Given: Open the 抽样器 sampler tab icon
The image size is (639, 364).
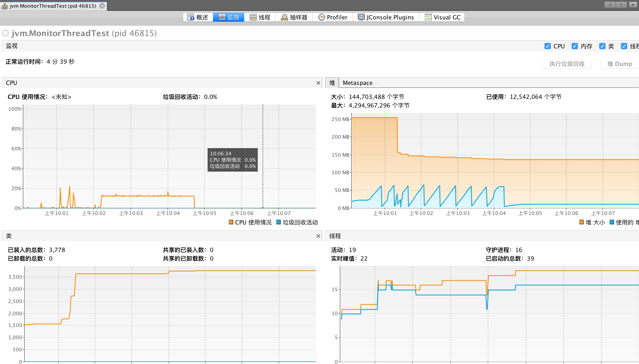Looking at the screenshot, I should point(284,17).
